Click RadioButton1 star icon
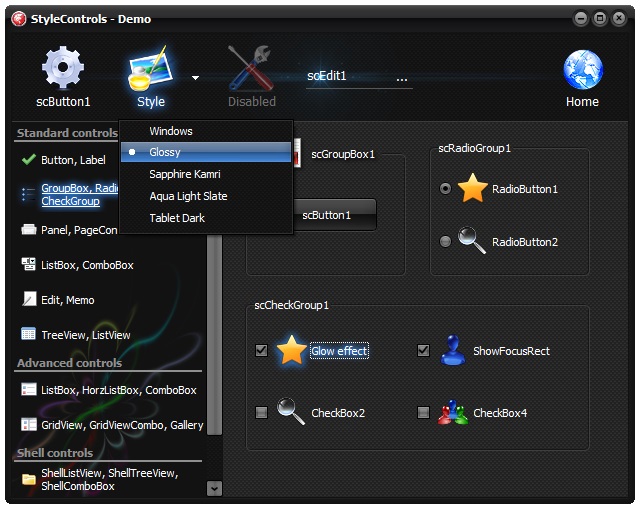 (473, 188)
